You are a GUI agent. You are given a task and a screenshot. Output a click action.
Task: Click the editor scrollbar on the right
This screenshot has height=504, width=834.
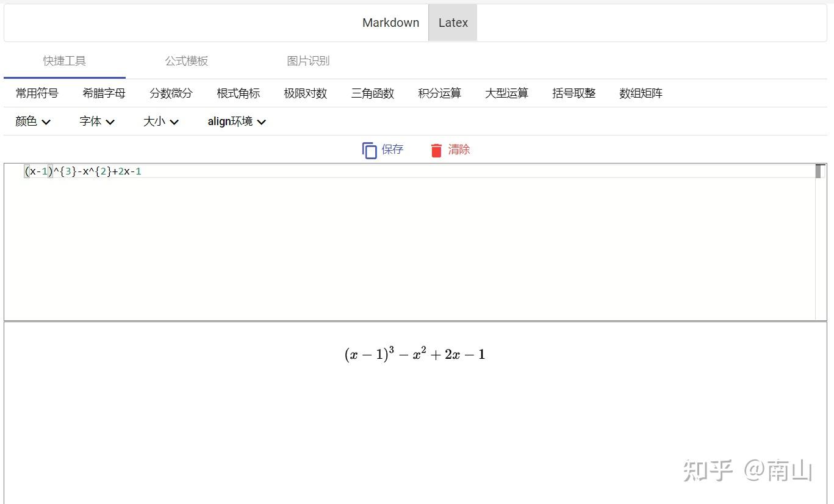pos(818,171)
